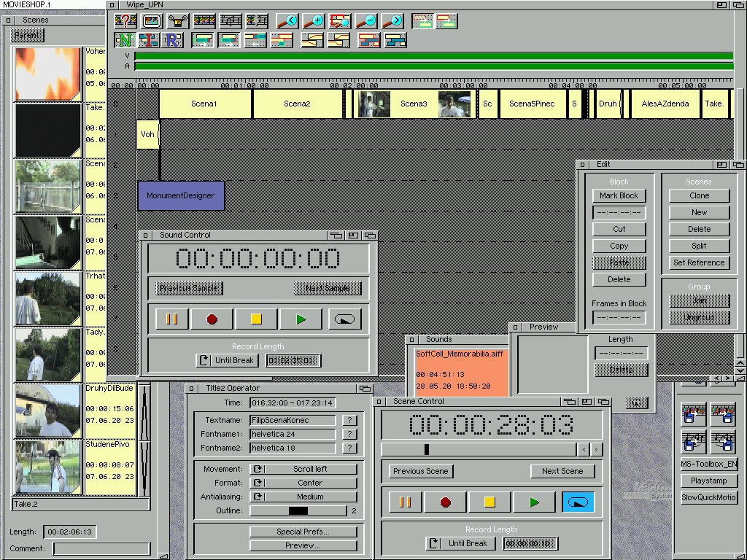Viewport: 747px width, 560px height.
Task: Click the Mark Block button
Action: [x=619, y=195]
